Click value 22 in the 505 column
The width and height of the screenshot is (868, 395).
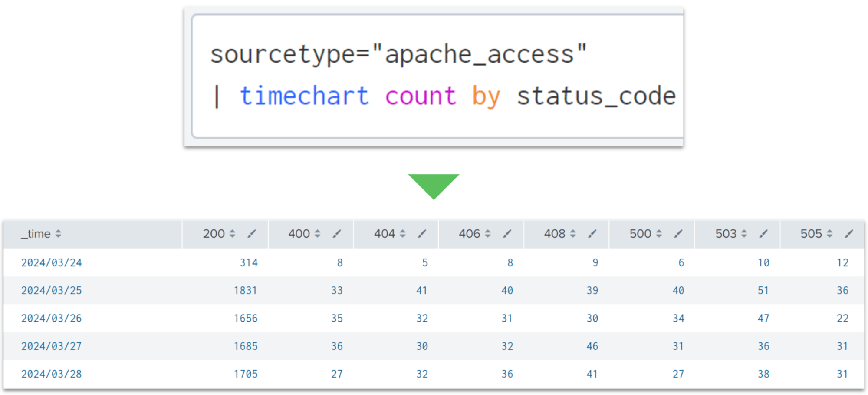pos(842,318)
